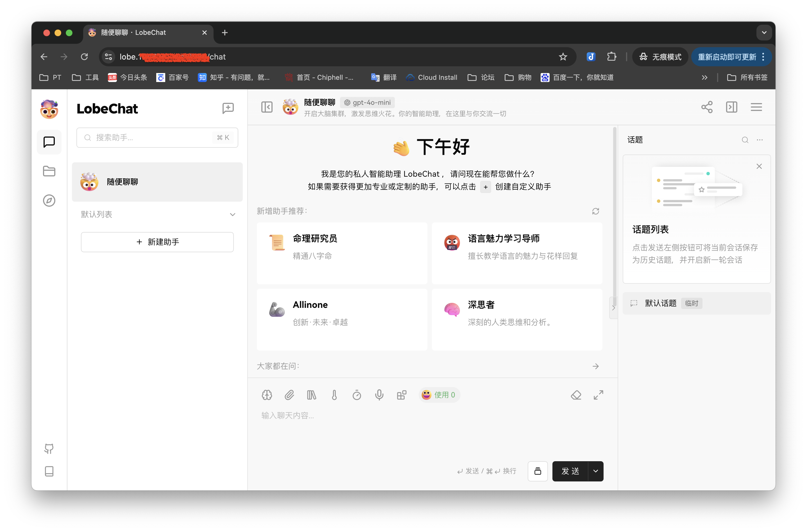Open the PT bookmarks folder
Viewport: 807px width, 532px height.
point(50,77)
